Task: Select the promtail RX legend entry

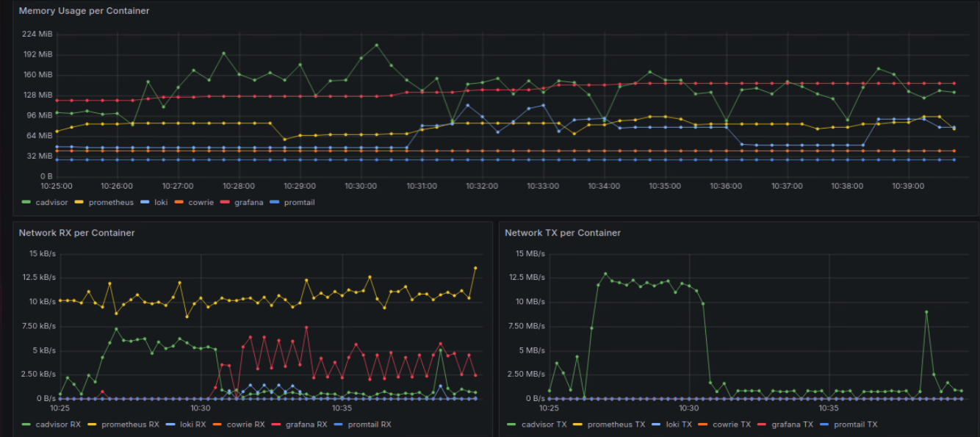Action: [x=370, y=425]
